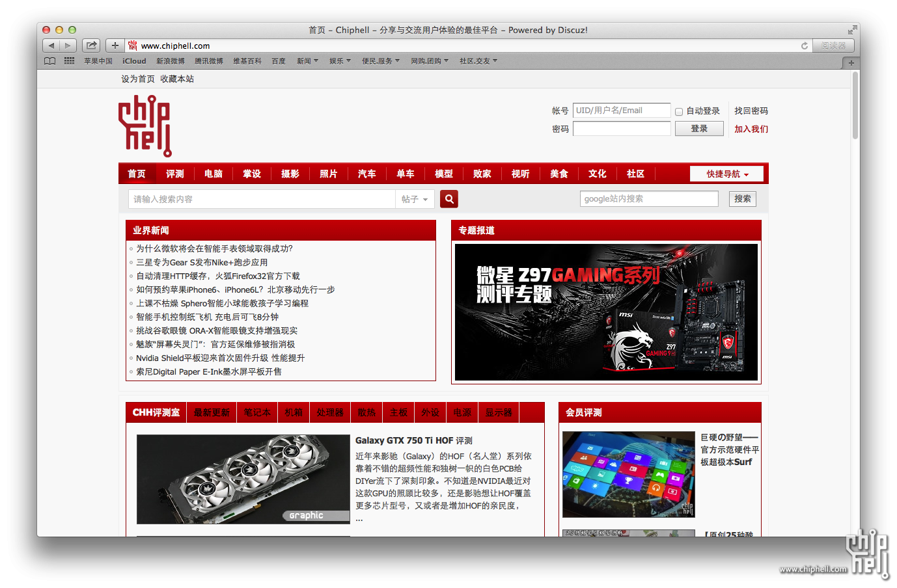897x588 pixels.
Task: Open the 帖子 search type dropdown
Action: click(x=415, y=199)
